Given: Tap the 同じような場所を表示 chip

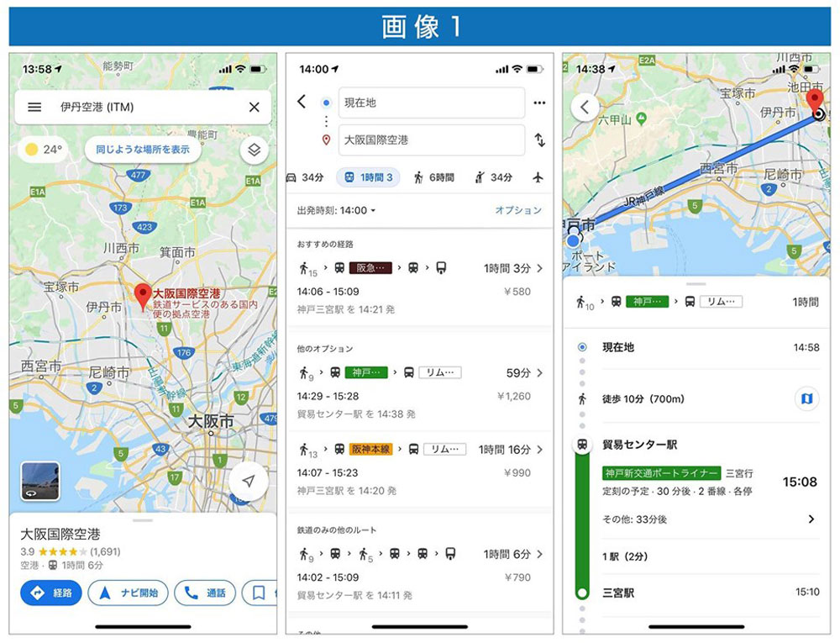Looking at the screenshot, I should click(143, 150).
